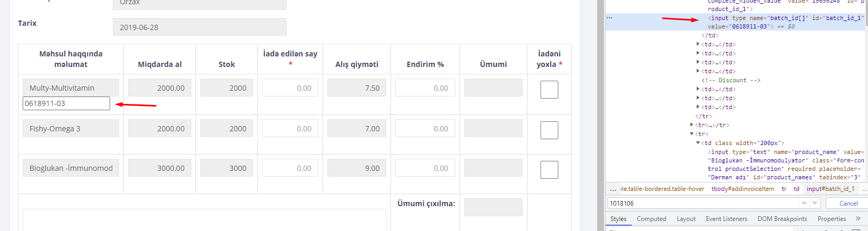Tick return checkbox for Bioglukan row

pyautogui.click(x=549, y=170)
